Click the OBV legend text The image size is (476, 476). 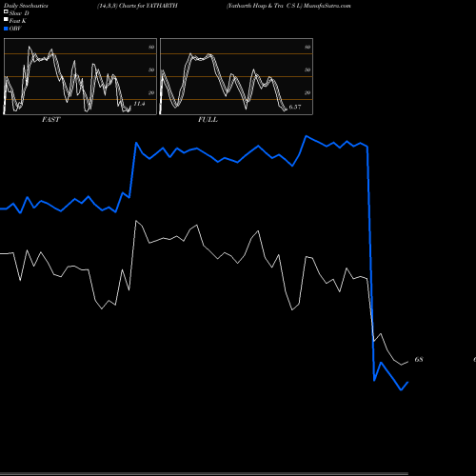(x=15, y=29)
